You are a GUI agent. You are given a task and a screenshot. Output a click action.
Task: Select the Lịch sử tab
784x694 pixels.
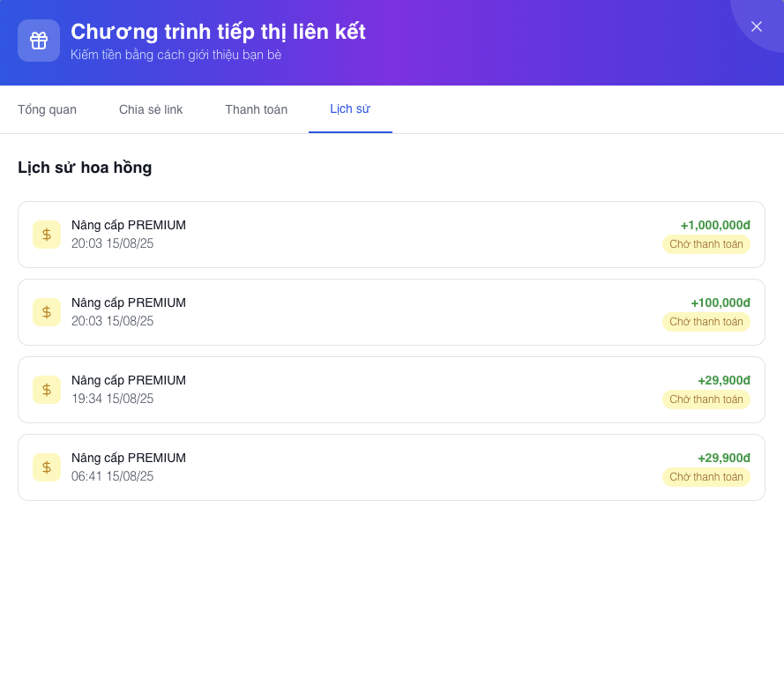click(350, 108)
